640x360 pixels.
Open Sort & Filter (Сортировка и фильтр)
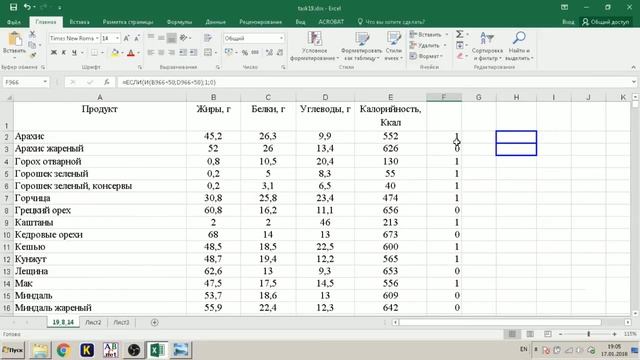coord(487,47)
